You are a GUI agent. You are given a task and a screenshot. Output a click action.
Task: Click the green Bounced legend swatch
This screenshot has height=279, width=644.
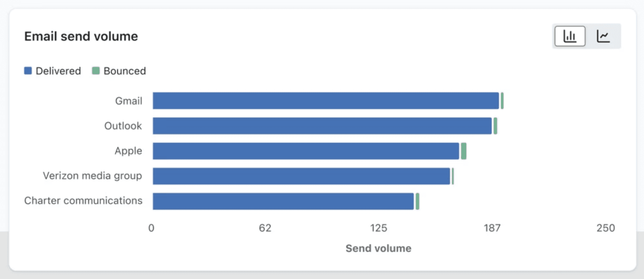96,71
